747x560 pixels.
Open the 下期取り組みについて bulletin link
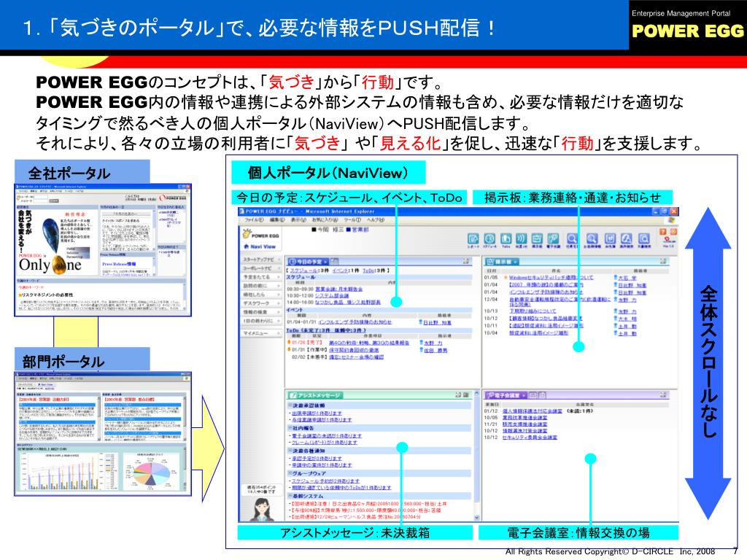click(x=532, y=311)
